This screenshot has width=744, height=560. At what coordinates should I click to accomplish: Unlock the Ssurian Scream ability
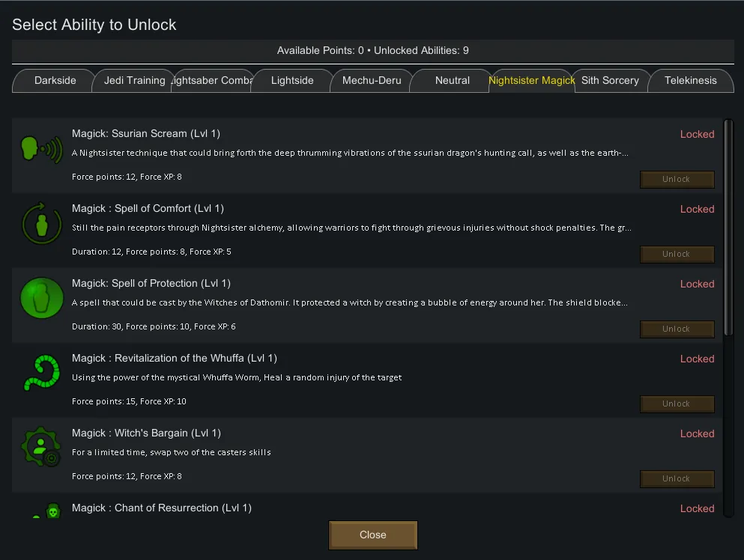tap(677, 180)
